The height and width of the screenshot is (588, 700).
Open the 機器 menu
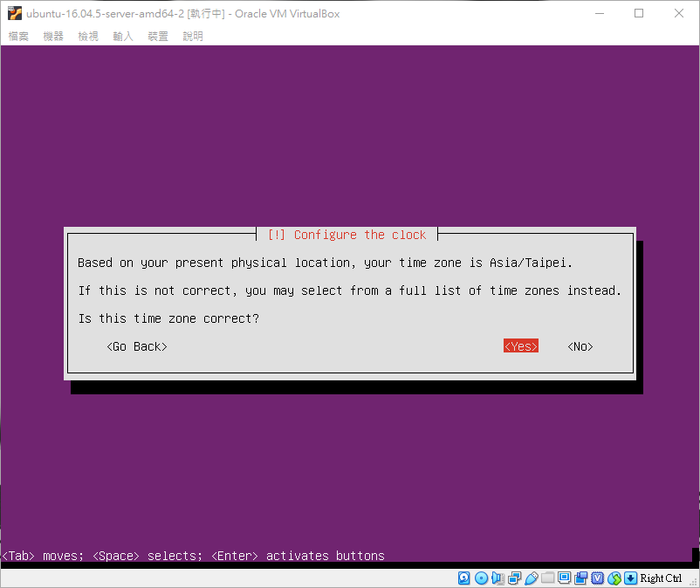pyautogui.click(x=53, y=36)
